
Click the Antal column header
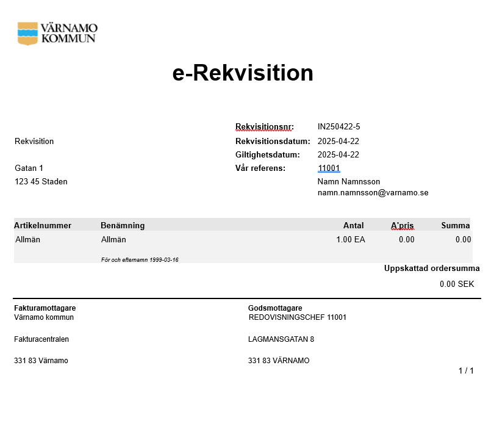click(354, 225)
